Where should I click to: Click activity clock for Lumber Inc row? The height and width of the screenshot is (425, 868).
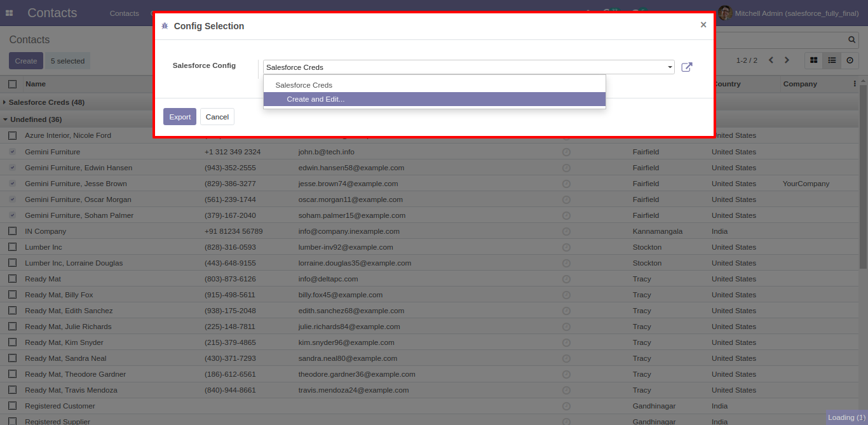(566, 247)
